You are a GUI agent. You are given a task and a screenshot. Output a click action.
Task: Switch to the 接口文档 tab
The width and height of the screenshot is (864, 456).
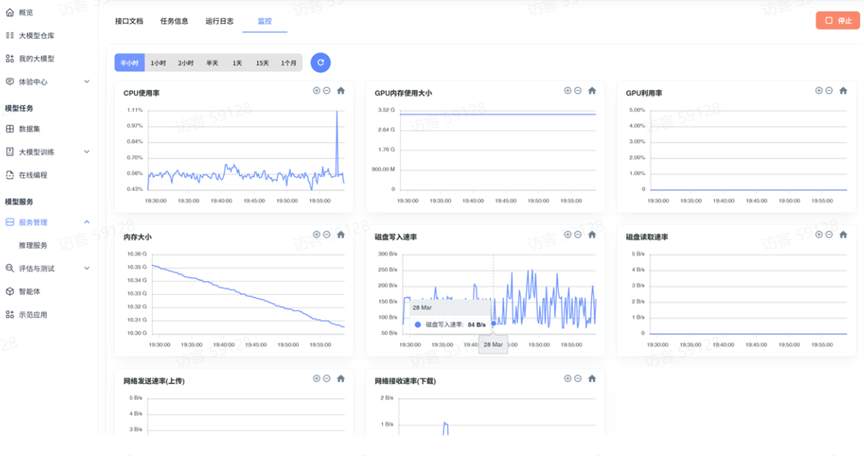(x=129, y=21)
